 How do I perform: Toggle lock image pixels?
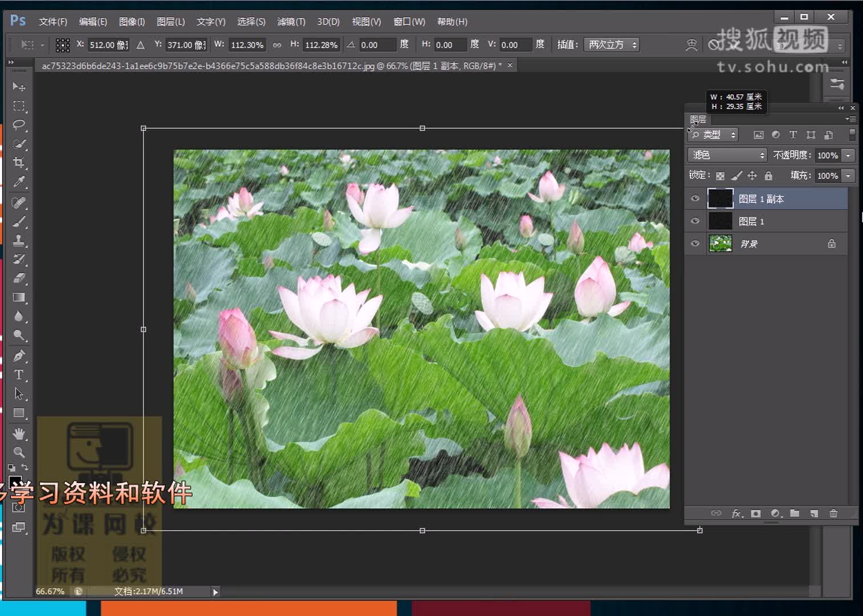(736, 176)
